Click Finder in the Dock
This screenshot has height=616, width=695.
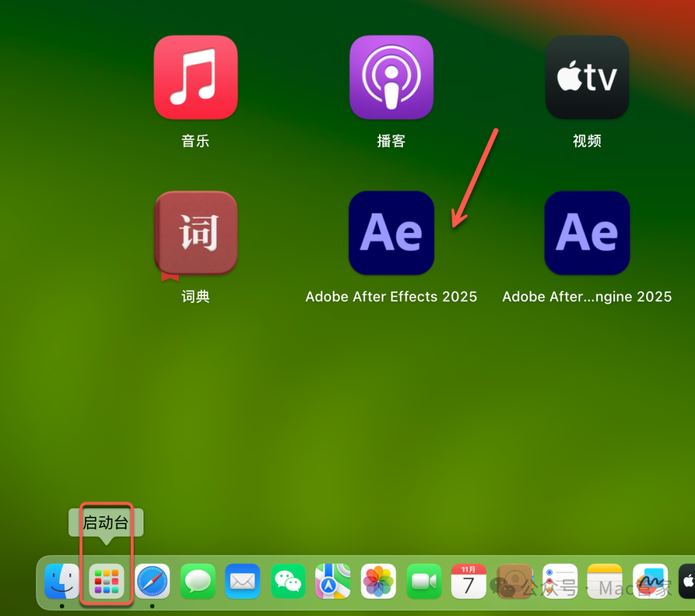62,581
